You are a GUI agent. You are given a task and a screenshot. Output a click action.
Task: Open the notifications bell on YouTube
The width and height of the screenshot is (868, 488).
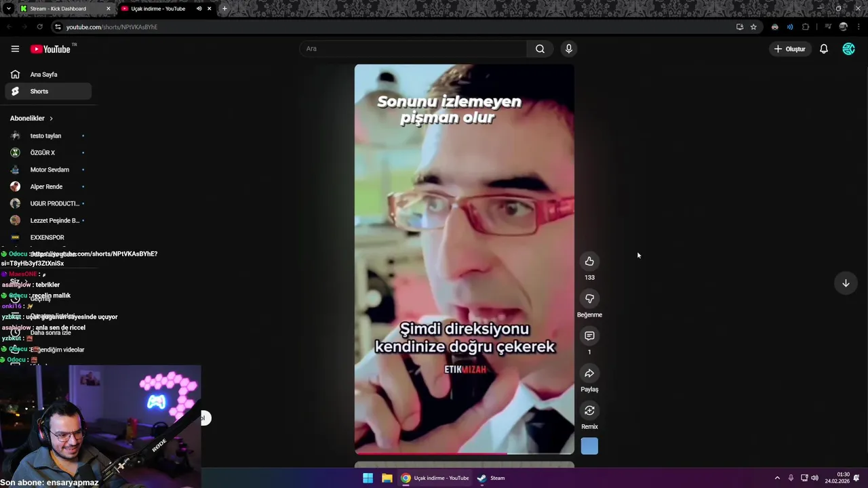pyautogui.click(x=824, y=49)
